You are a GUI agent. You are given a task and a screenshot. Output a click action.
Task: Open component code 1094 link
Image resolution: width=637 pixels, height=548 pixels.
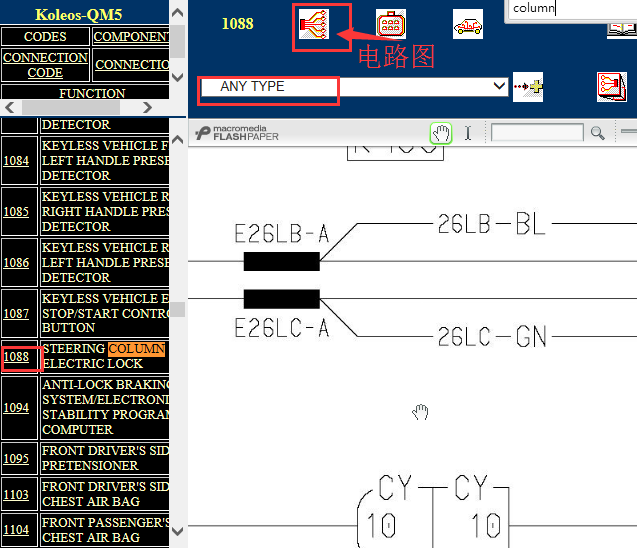pyautogui.click(x=16, y=407)
